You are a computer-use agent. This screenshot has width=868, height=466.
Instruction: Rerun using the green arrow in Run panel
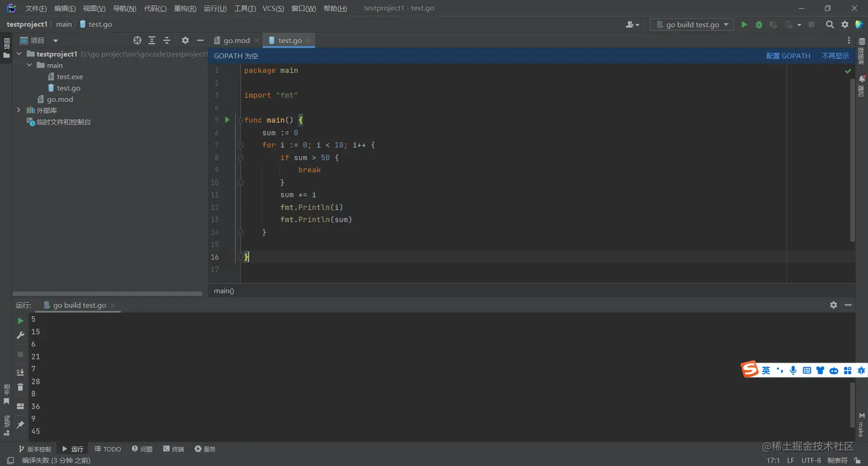(x=21, y=321)
